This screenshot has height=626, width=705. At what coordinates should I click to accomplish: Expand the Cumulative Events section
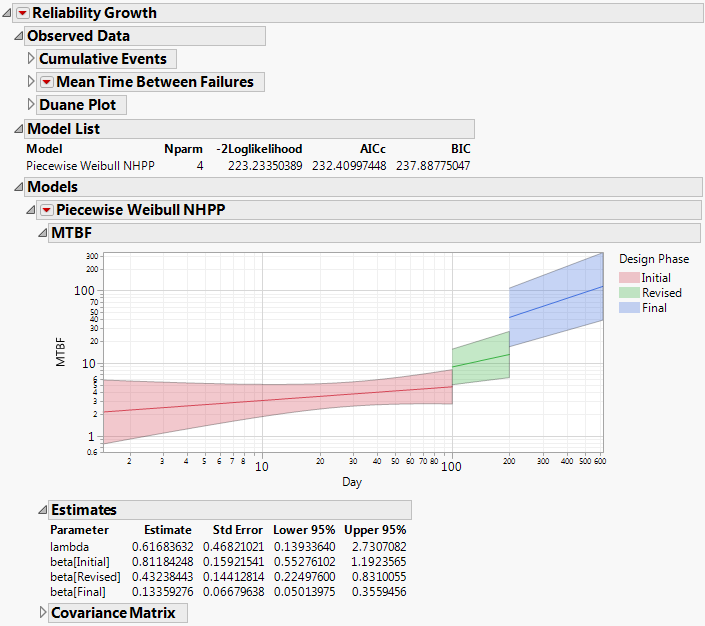31,59
